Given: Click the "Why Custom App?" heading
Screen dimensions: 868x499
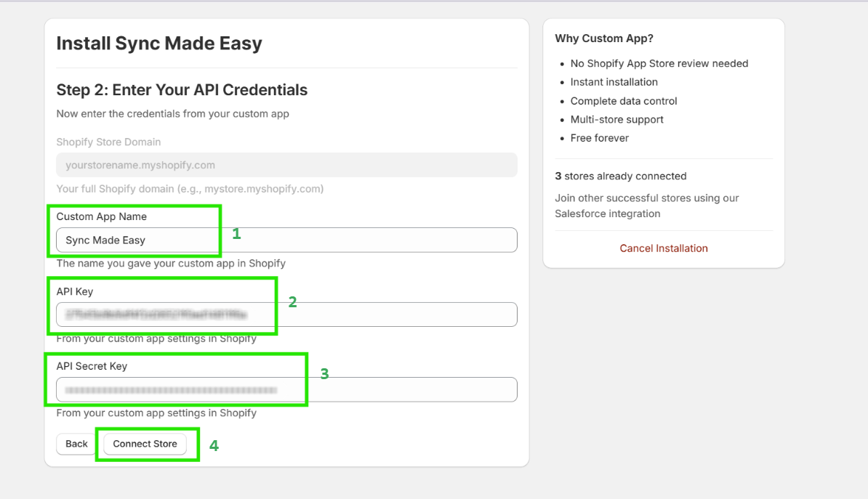Looking at the screenshot, I should tap(604, 38).
